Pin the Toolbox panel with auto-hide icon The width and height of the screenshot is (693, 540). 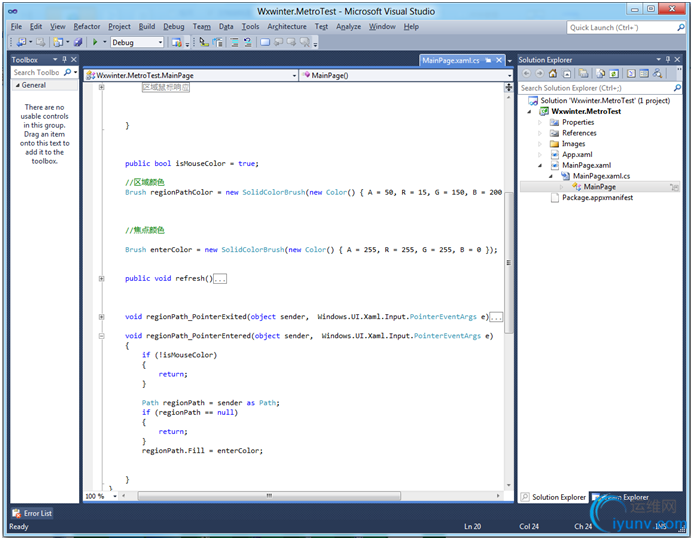tap(63, 60)
